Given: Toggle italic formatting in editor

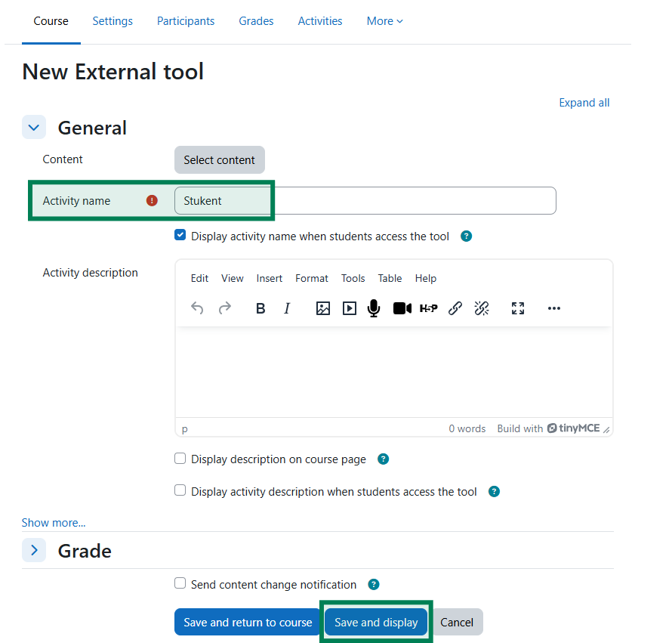Looking at the screenshot, I should (x=287, y=308).
